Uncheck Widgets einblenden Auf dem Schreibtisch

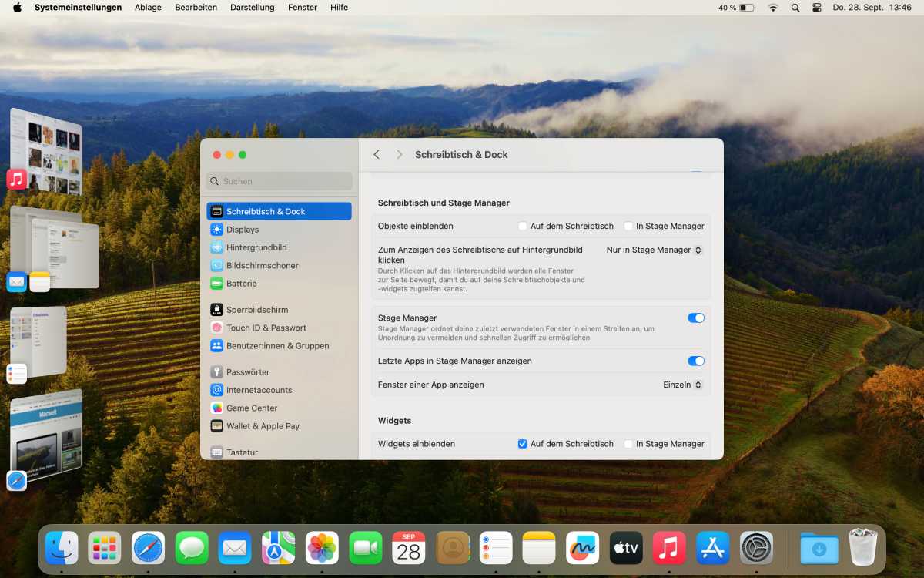click(523, 444)
